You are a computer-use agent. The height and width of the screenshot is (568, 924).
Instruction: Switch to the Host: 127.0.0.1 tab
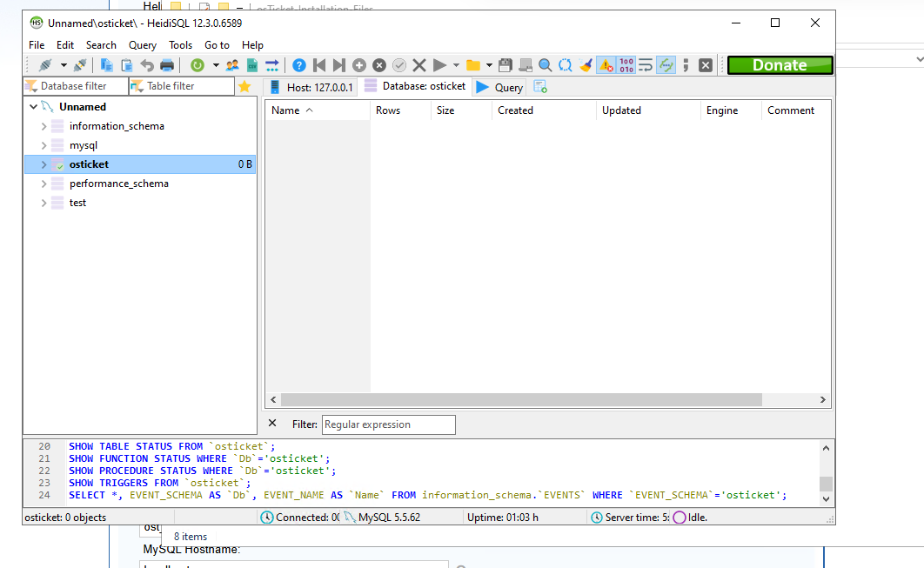click(311, 87)
